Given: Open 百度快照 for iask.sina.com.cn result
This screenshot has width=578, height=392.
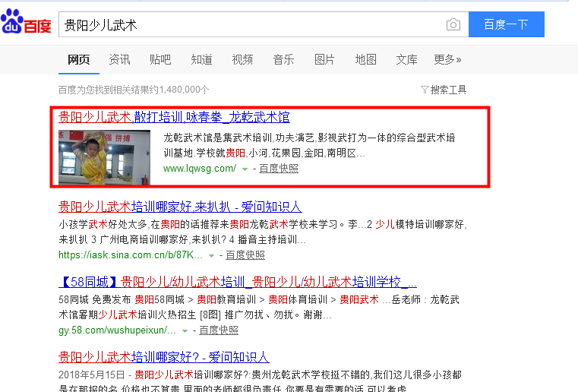Looking at the screenshot, I should click(x=245, y=255).
